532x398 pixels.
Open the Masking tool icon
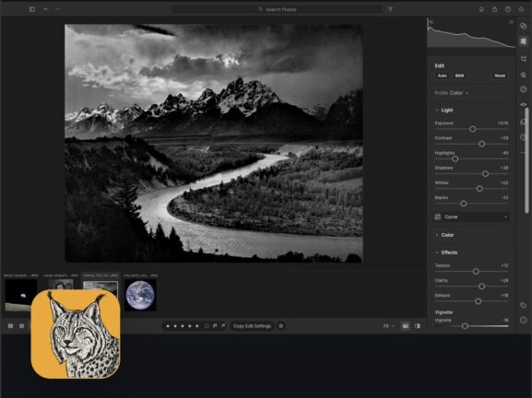(x=523, y=89)
